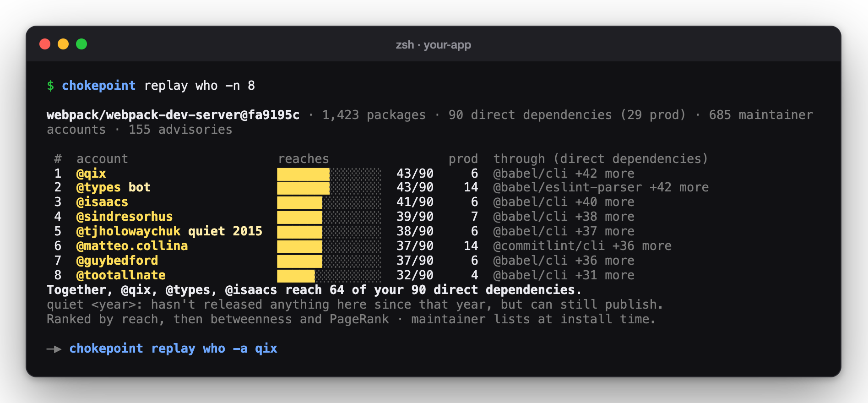Click suggested command 'chokepoint replay who -a qix'

click(173, 349)
